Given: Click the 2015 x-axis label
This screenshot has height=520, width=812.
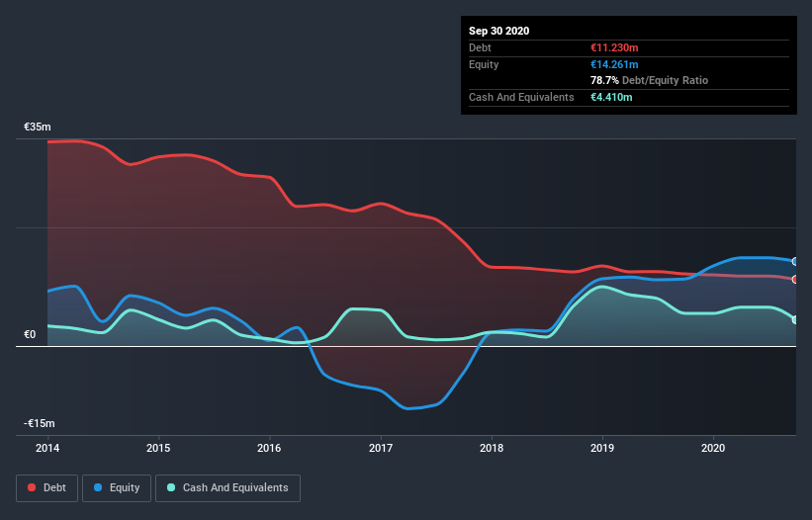Looking at the screenshot, I should pyautogui.click(x=158, y=448).
